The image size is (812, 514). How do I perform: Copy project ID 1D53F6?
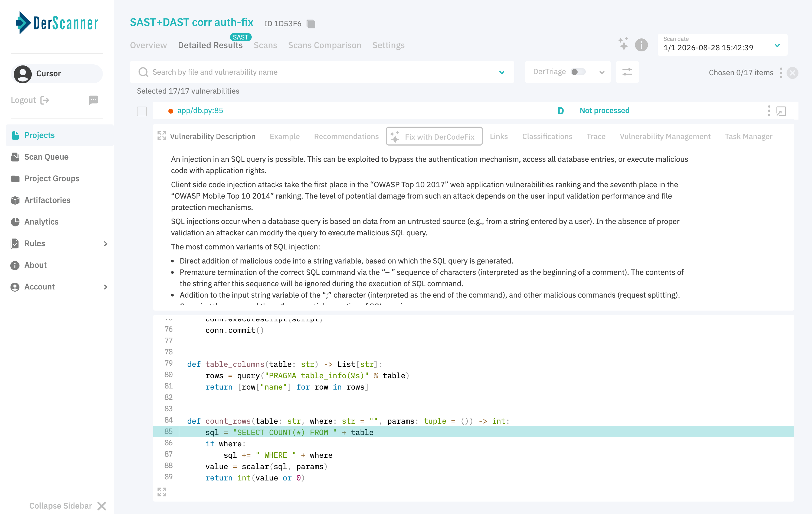[x=311, y=24]
